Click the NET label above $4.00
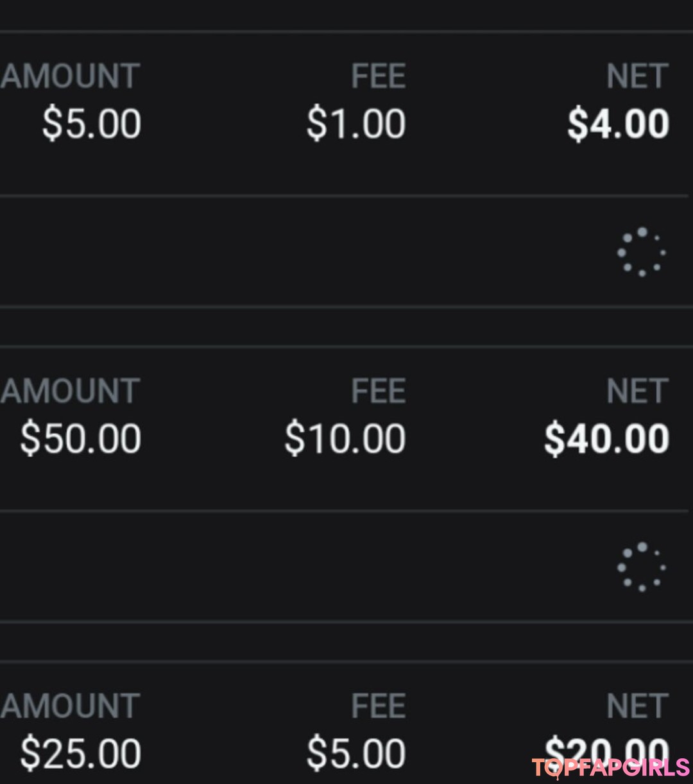This screenshot has height=784, width=693. pos(638,76)
